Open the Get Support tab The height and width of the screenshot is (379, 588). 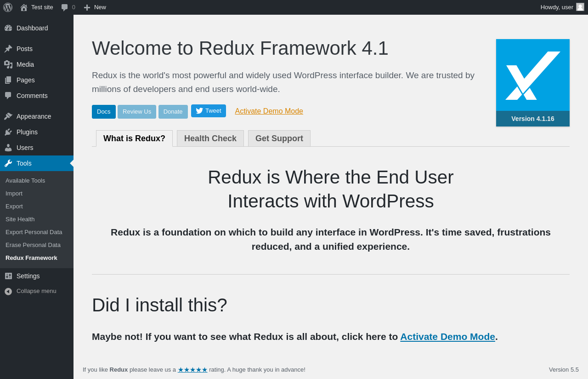click(x=279, y=138)
